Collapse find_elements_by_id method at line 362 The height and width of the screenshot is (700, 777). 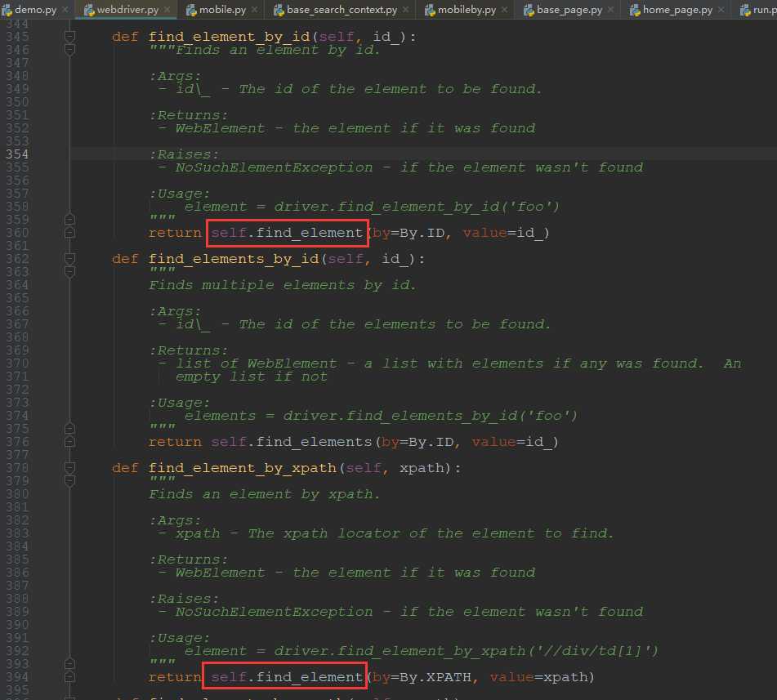[70, 259]
